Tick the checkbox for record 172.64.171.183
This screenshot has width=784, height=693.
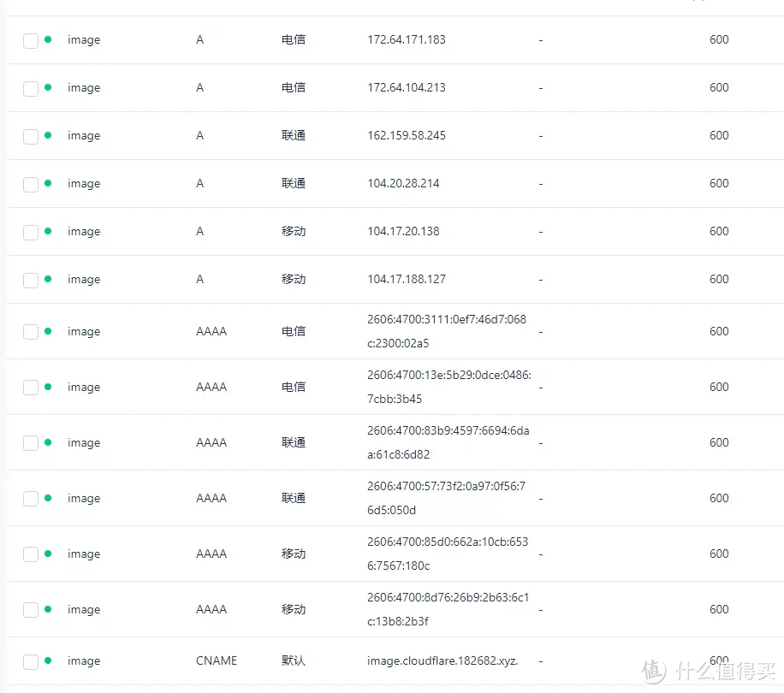(x=31, y=41)
